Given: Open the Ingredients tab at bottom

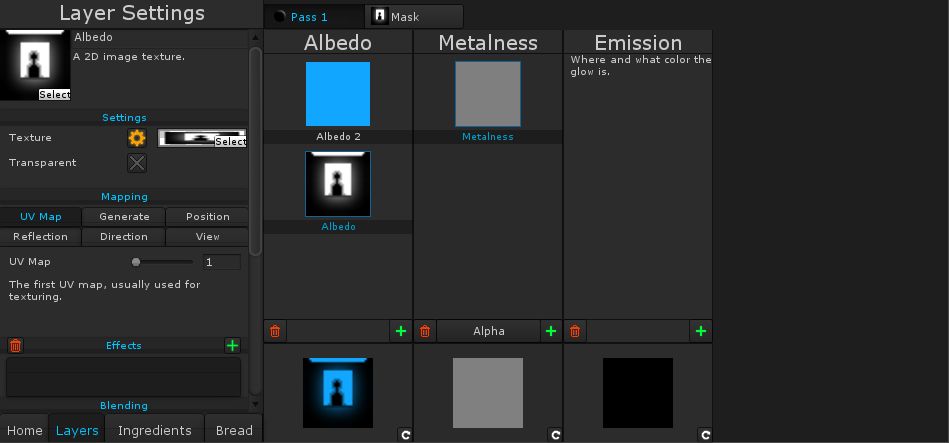Looking at the screenshot, I should [x=154, y=430].
